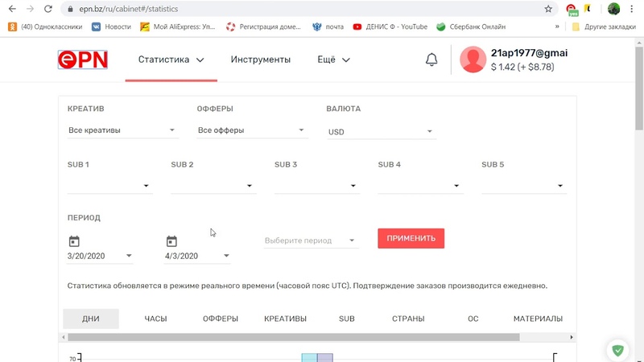Screen dimensions: 644x362
Task: Open Выберите период dropdown
Action: point(311,240)
